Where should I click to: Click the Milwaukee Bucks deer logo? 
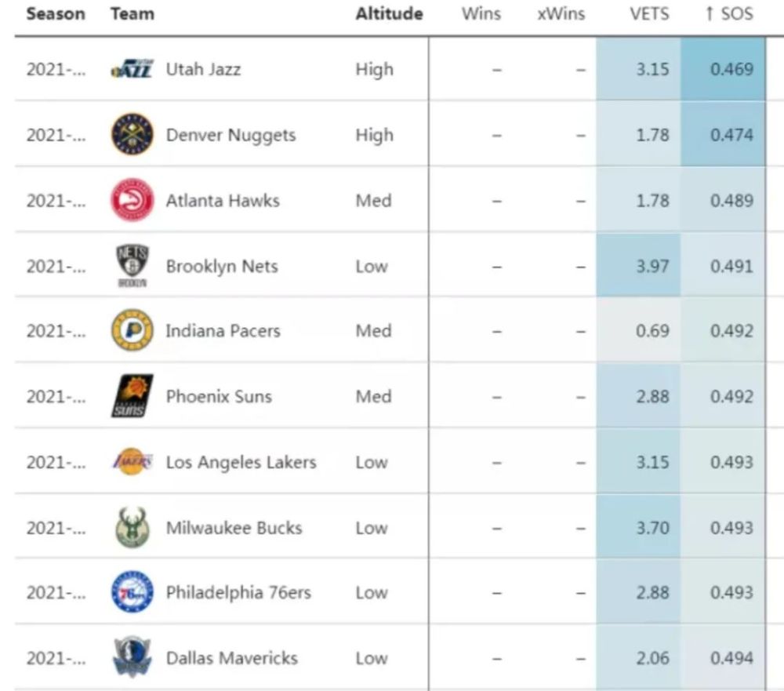pyautogui.click(x=132, y=527)
